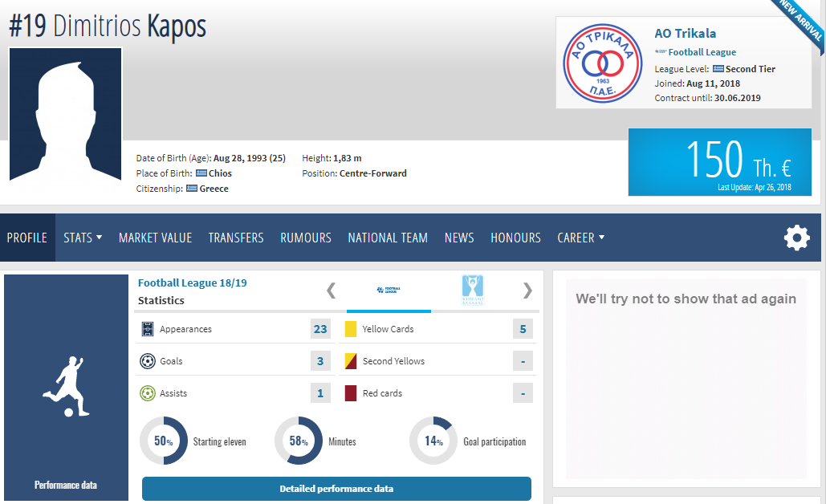This screenshot has height=504, width=826.
Task: Expand the STATS dropdown menu
Action: [x=83, y=238]
